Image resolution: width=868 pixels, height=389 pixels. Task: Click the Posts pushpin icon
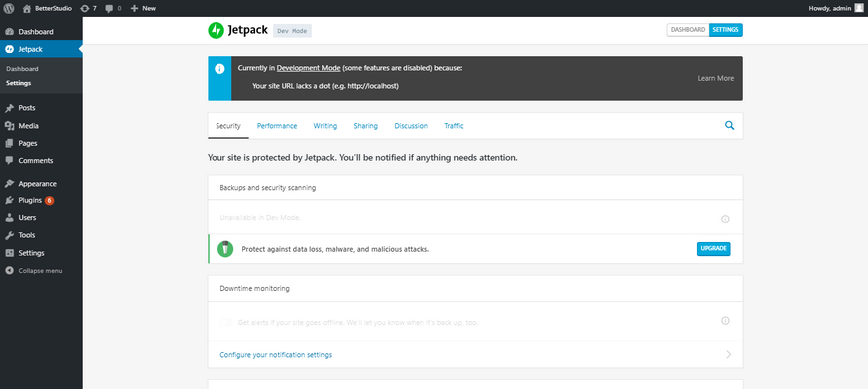[x=9, y=108]
